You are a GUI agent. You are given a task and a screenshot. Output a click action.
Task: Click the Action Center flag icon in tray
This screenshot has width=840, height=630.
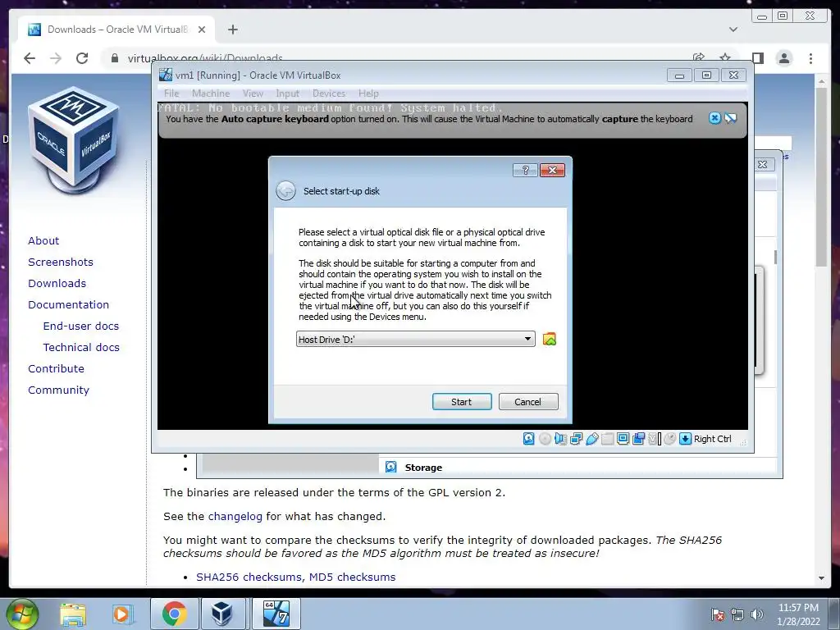click(717, 614)
